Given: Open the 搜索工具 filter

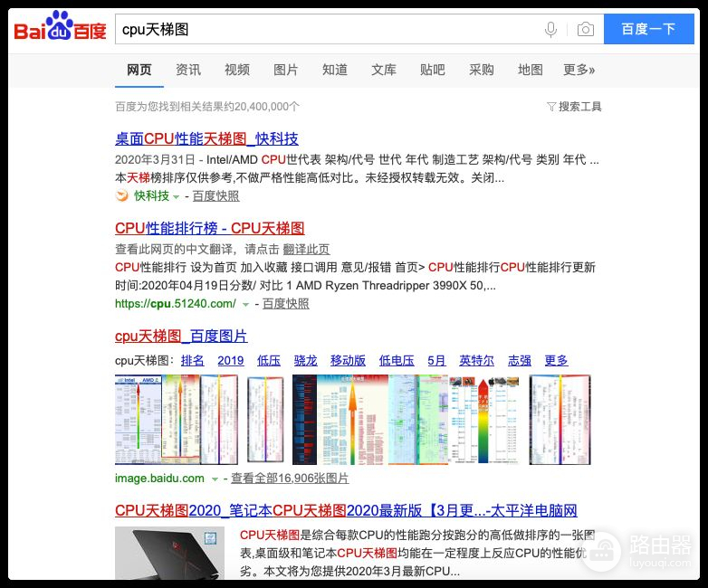Looking at the screenshot, I should click(574, 107).
